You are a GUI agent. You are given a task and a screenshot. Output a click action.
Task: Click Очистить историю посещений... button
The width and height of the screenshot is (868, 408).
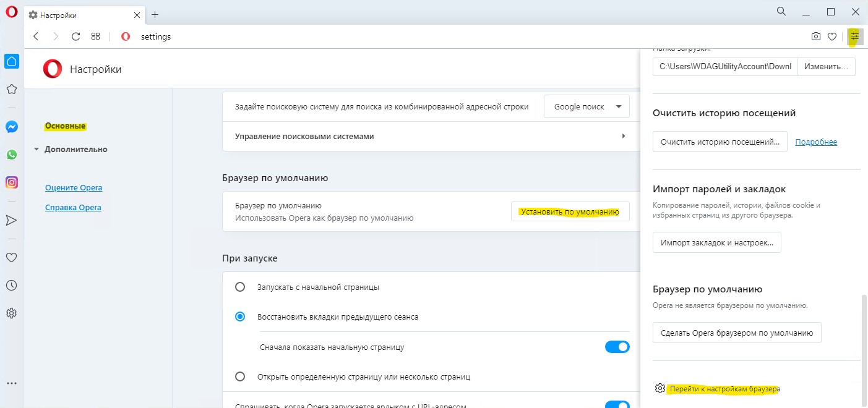tap(720, 142)
